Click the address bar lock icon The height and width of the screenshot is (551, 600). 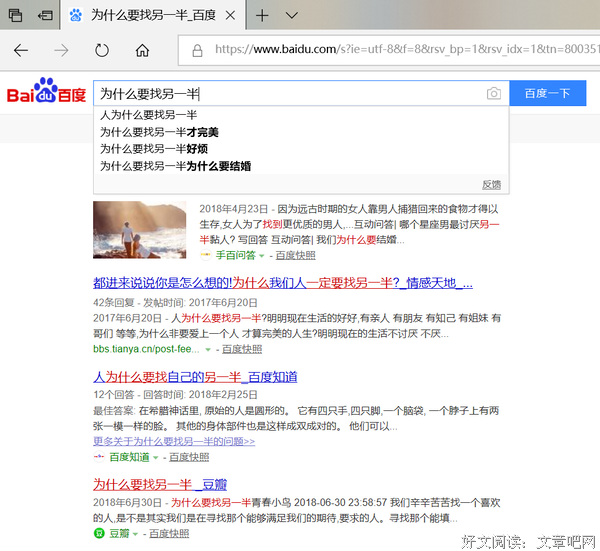(x=197, y=50)
